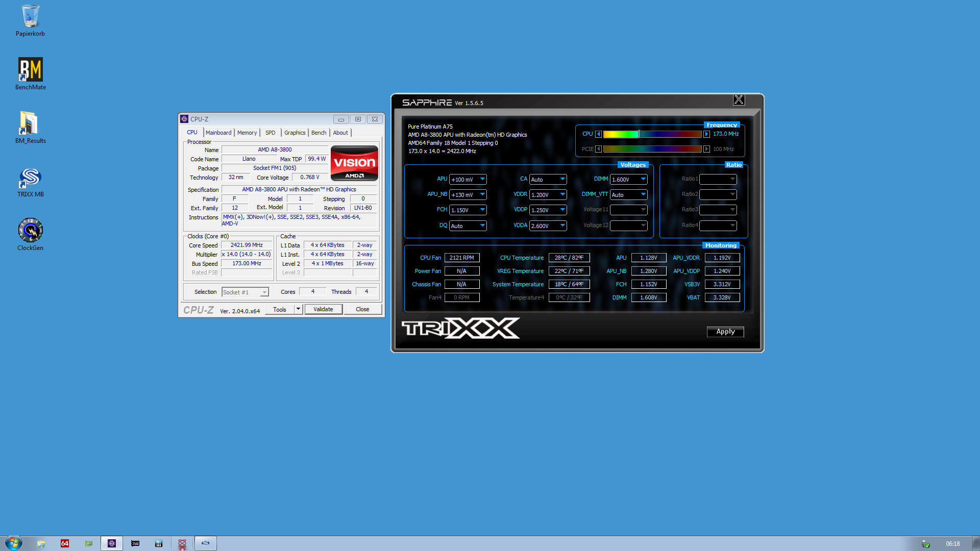Decrease PCIE frequency with the left arrow
Screen dimensions: 980x551
599,149
